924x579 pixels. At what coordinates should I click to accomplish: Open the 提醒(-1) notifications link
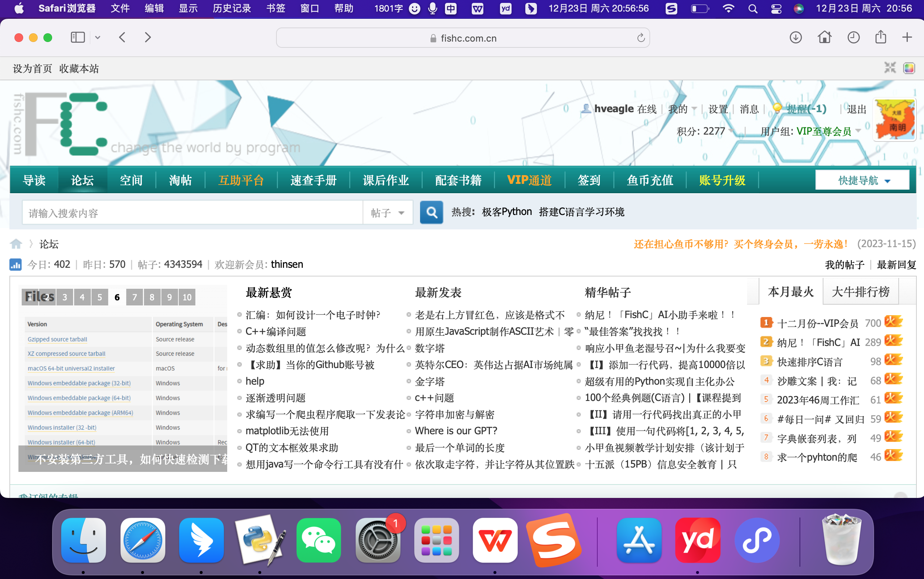pyautogui.click(x=806, y=109)
